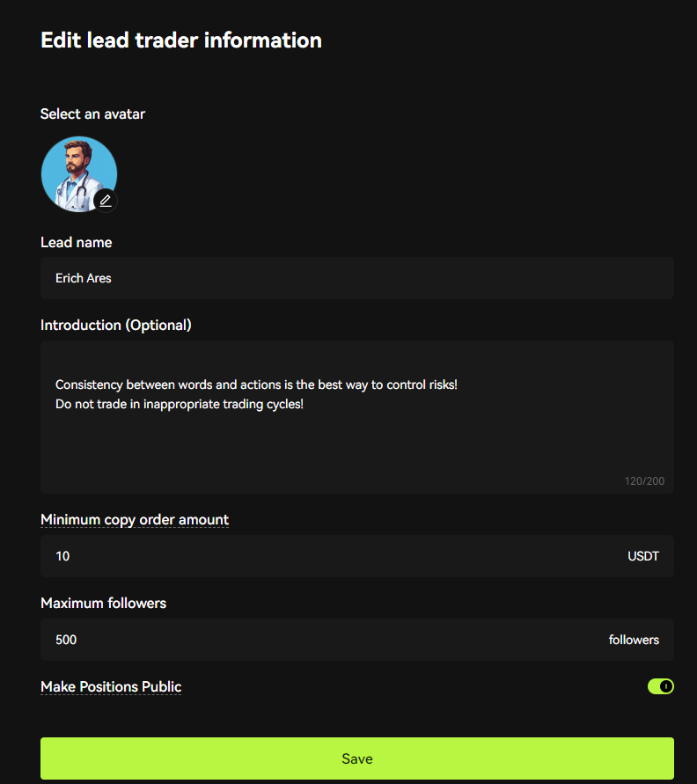This screenshot has width=697, height=784.
Task: Click the Maximum followers input field
Action: 357,640
